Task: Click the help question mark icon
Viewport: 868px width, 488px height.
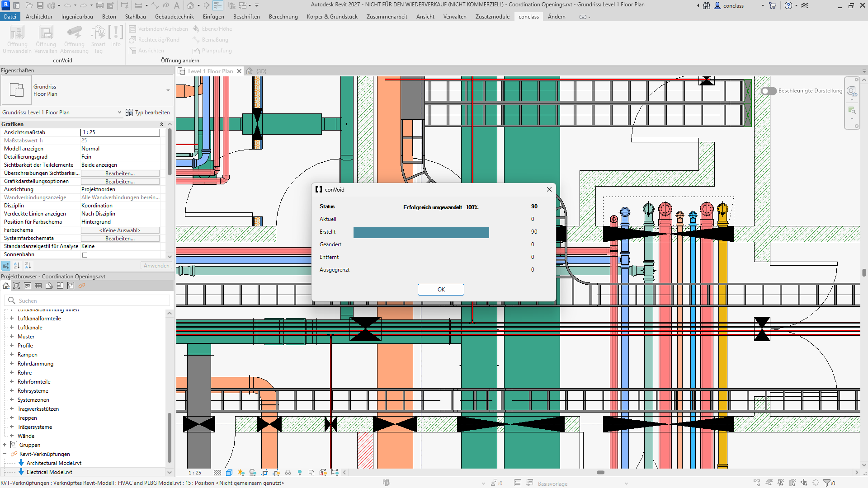Action: [788, 5]
